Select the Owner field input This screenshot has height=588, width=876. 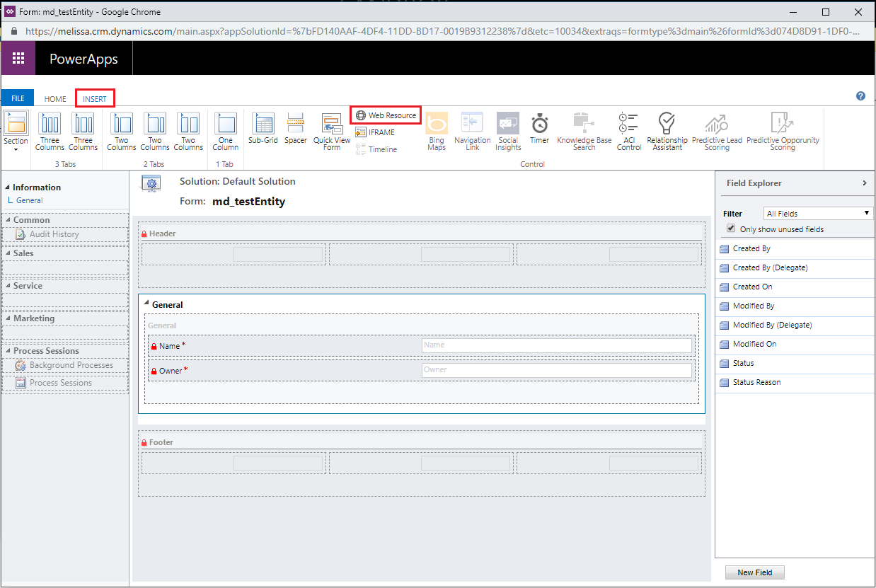(556, 369)
